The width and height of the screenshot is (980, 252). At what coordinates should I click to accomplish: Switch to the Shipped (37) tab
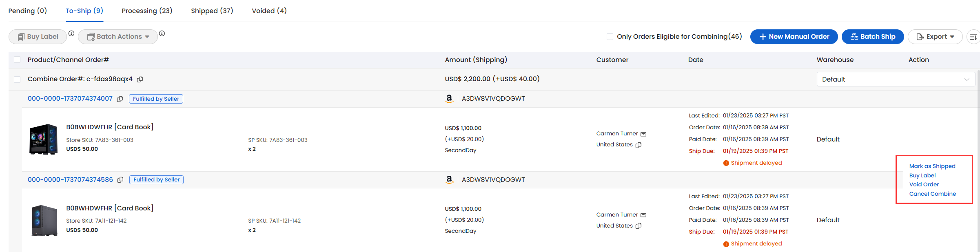tap(212, 11)
